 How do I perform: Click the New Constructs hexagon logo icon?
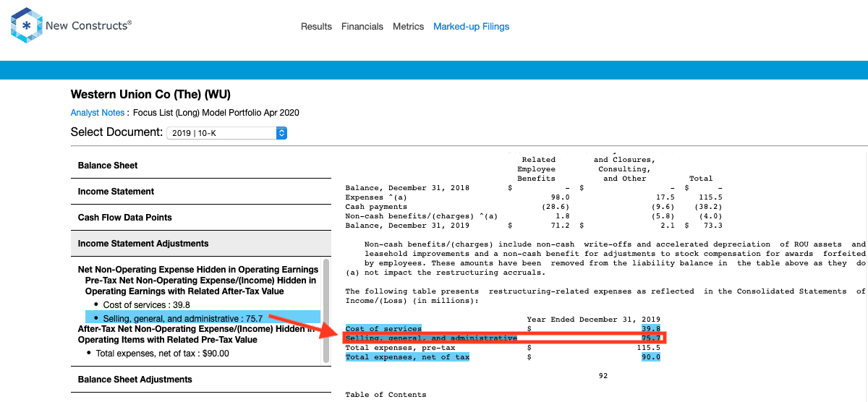[26, 26]
